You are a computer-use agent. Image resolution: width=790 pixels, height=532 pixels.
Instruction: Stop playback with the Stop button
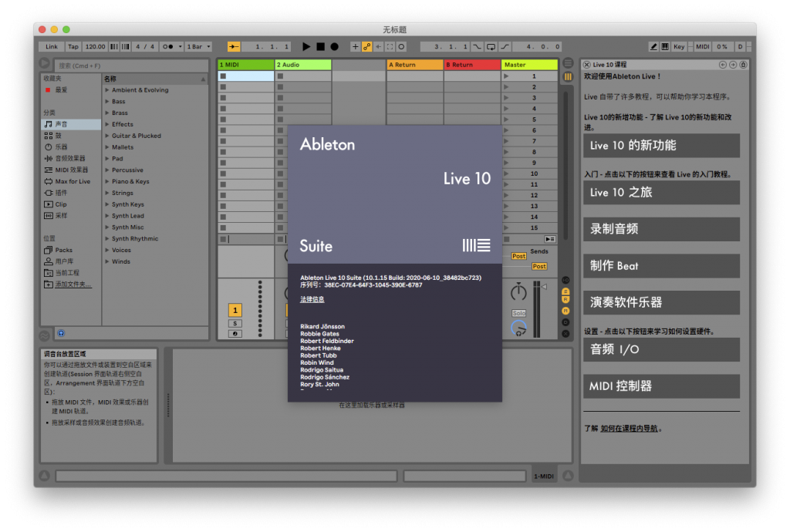320,46
